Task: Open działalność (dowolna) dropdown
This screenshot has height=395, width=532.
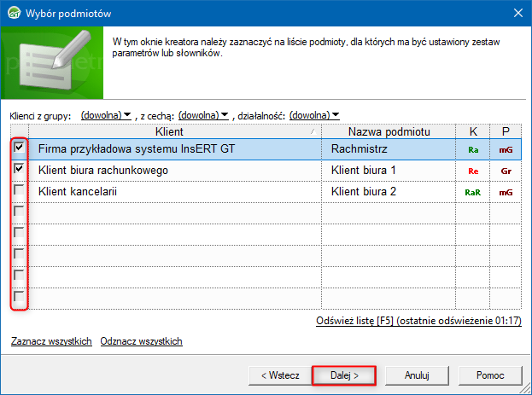Action: (x=314, y=115)
